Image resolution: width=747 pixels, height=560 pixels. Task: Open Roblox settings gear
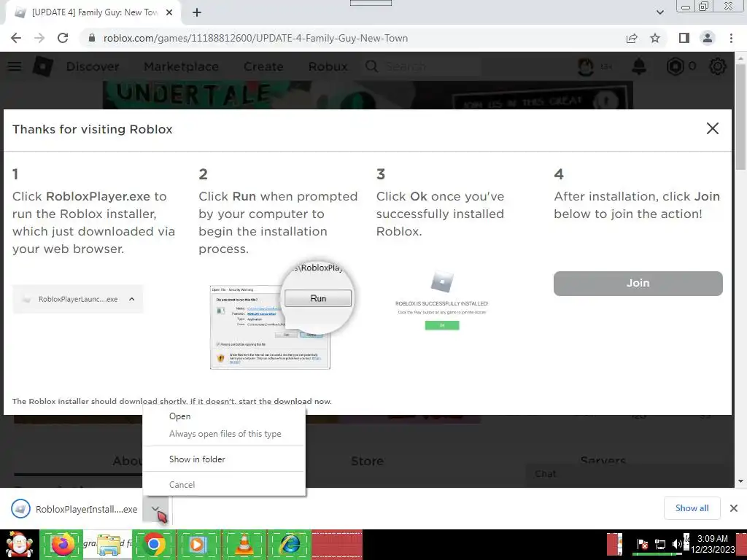[x=718, y=66]
